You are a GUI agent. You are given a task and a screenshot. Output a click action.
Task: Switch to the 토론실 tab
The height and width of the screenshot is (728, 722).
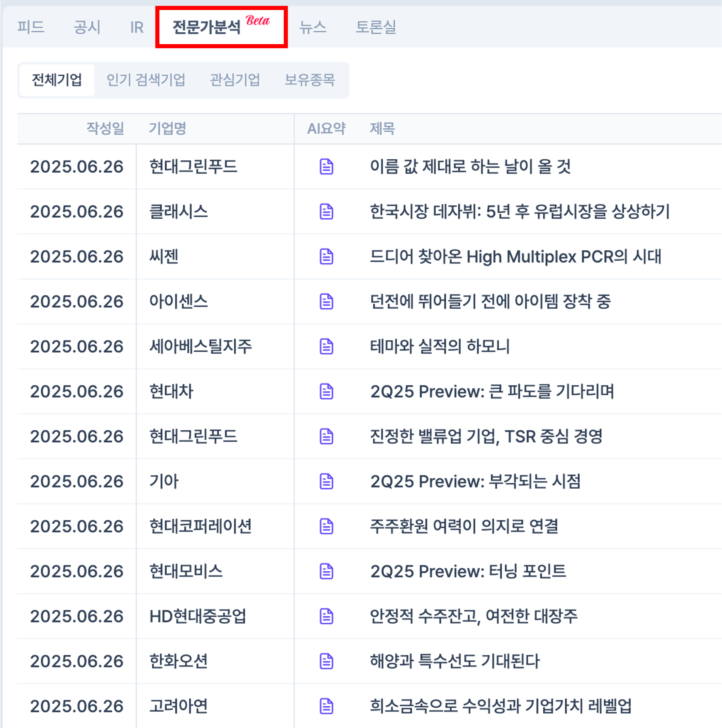click(375, 27)
